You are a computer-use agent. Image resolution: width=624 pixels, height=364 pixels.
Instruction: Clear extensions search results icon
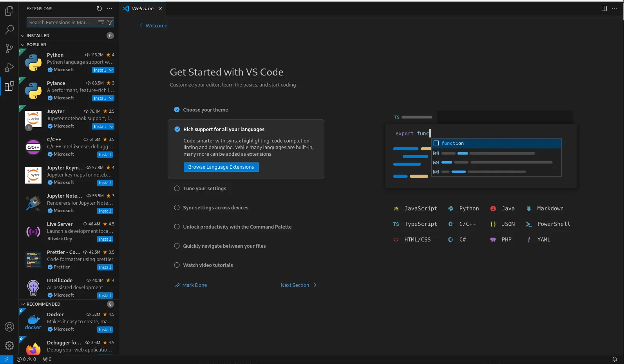(x=101, y=23)
